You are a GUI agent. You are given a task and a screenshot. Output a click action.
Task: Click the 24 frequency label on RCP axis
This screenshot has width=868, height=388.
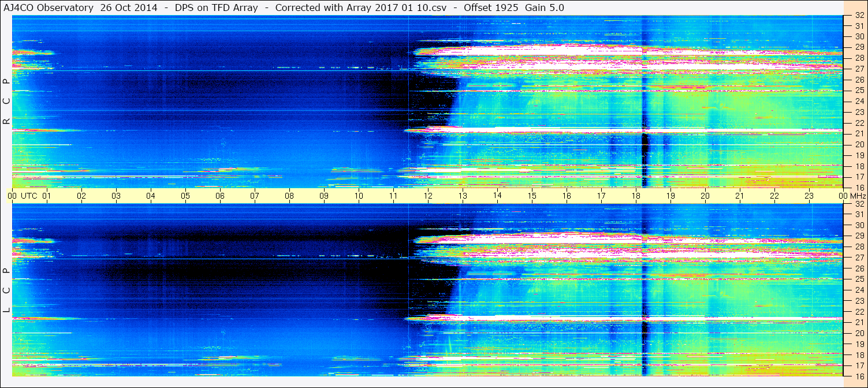click(859, 101)
